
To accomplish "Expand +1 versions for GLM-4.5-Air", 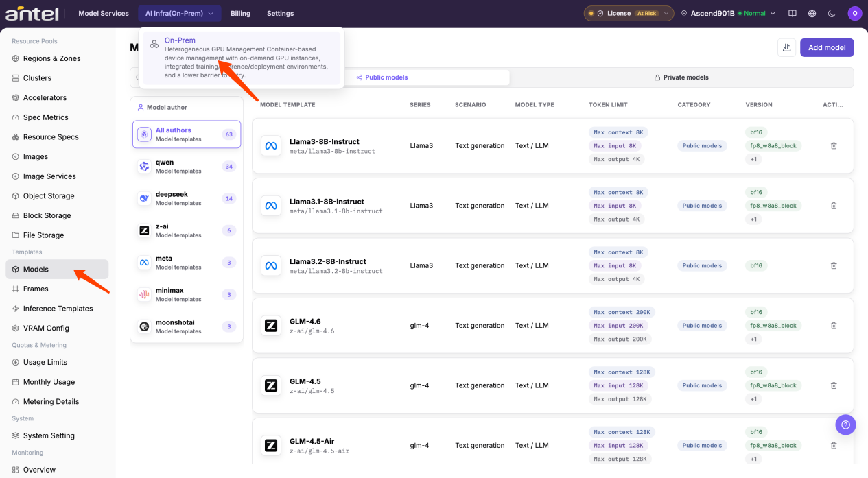I will [x=753, y=459].
